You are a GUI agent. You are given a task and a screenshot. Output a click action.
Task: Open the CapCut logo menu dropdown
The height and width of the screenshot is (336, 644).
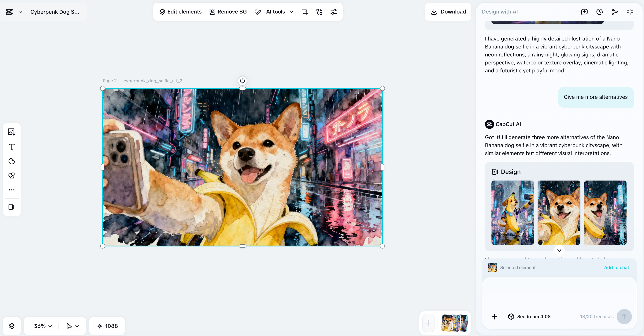pyautogui.click(x=21, y=12)
